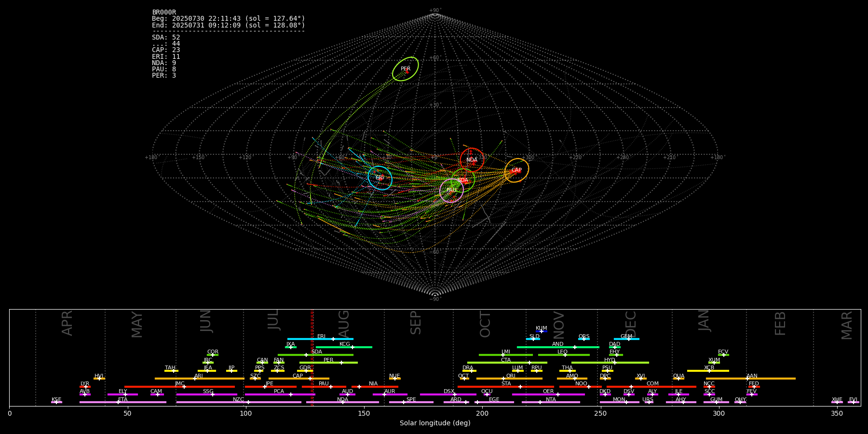Click the 150 tick label on x-axis
The height and width of the screenshot is (434, 868).
[364, 413]
